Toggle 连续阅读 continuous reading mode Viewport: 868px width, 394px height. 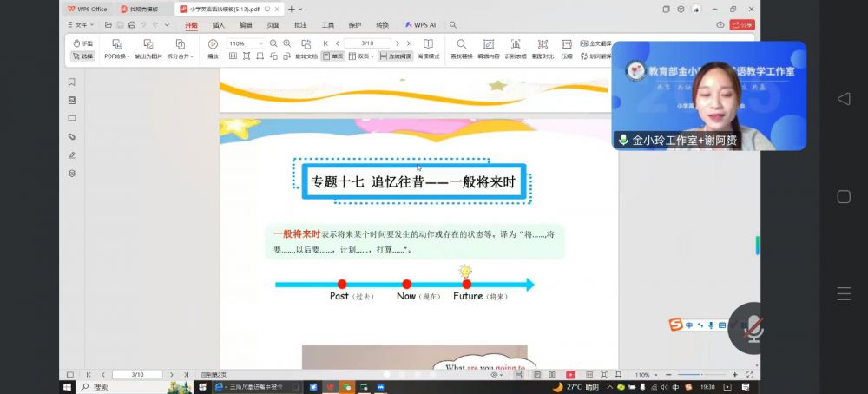[395, 56]
